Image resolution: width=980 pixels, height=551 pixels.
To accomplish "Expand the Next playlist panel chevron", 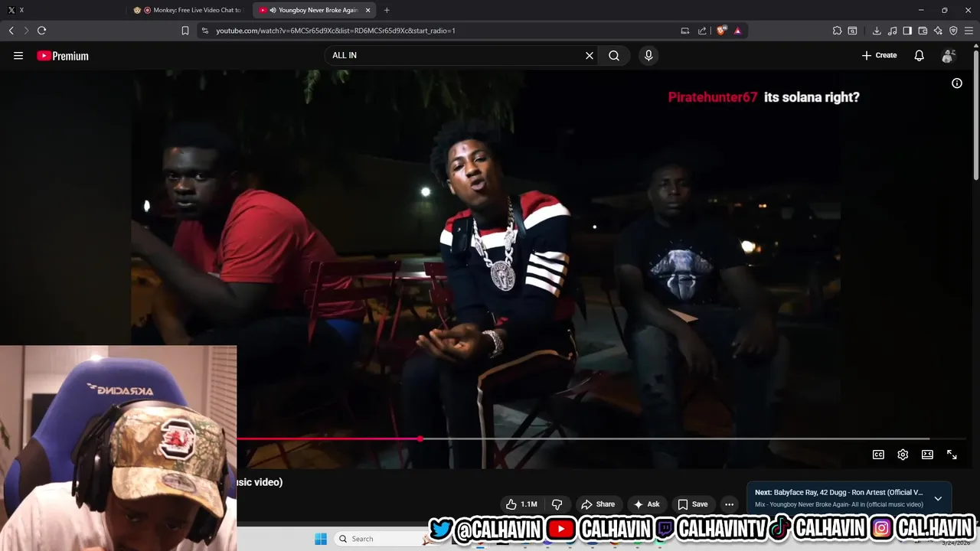I will [938, 498].
